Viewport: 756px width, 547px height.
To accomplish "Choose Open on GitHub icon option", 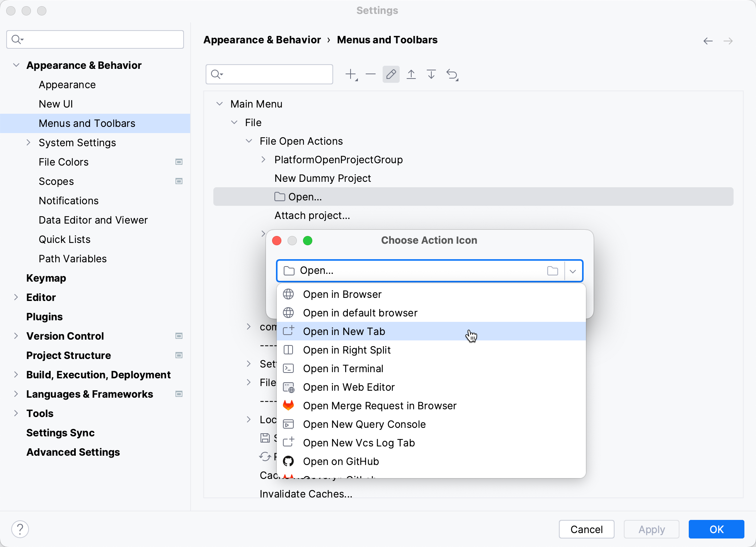I will click(341, 462).
